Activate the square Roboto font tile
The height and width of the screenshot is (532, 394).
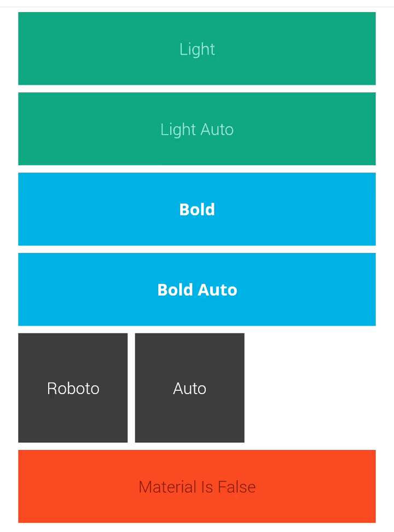pyautogui.click(x=73, y=388)
